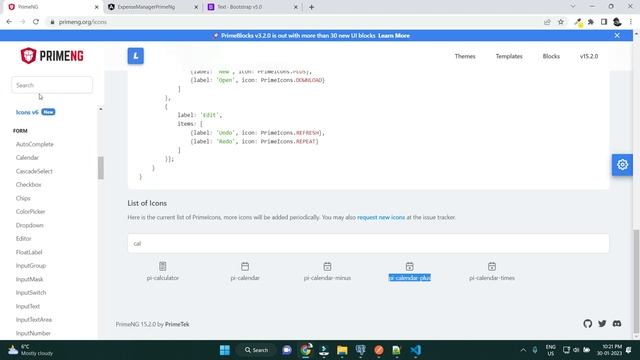Open InputMask in the sidebar
Viewport: 640px width, 360px height.
(29, 279)
